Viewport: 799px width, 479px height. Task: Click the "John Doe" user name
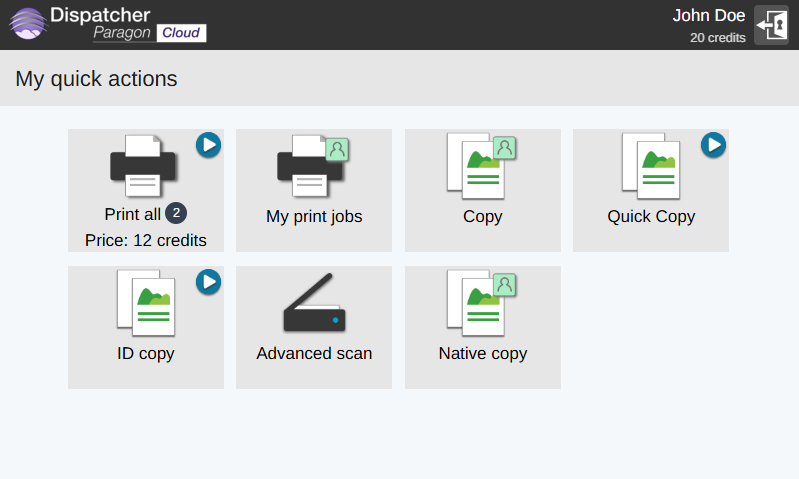coord(709,15)
